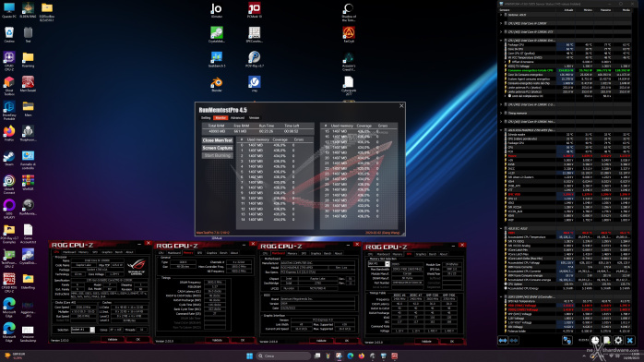Viewport: 644px width, 362px height.
Task: Click Start Burning button in RunMemtestPro
Action: coord(217,155)
